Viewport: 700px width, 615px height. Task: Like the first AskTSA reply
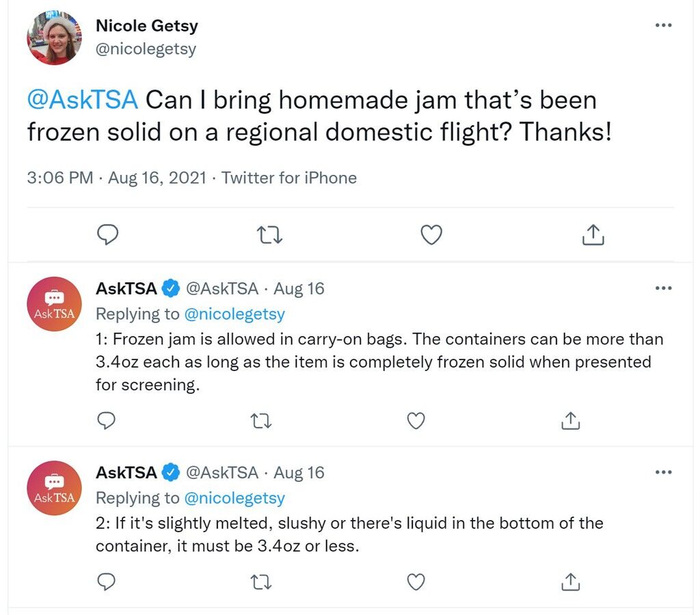point(416,421)
